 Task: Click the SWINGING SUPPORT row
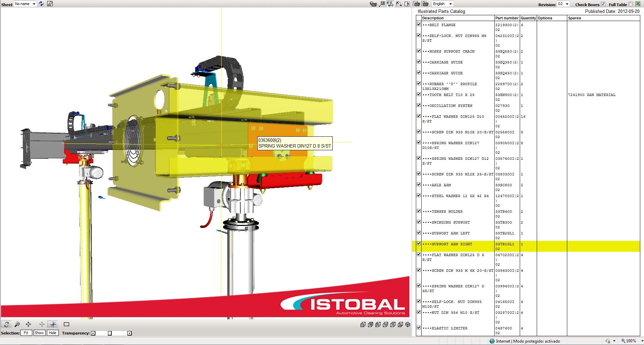pyautogui.click(x=528, y=225)
